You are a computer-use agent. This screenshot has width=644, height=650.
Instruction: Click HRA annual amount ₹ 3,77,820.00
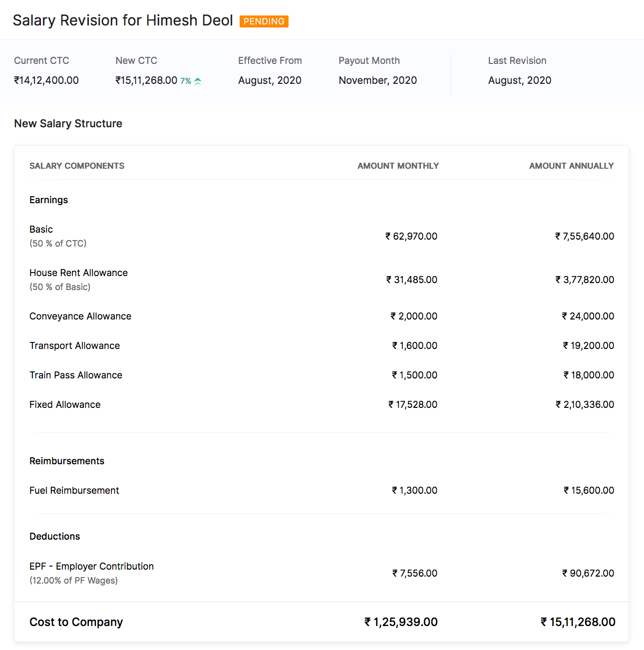coord(585,280)
